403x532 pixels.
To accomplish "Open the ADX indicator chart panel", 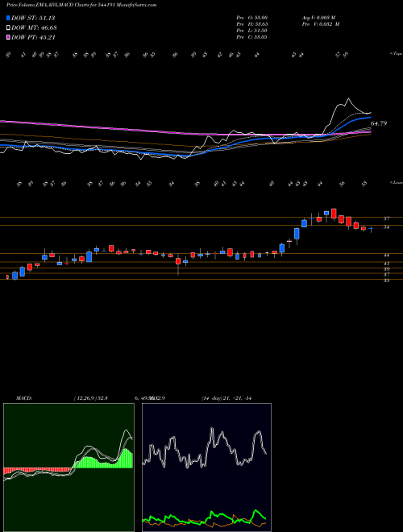I will pos(206,468).
